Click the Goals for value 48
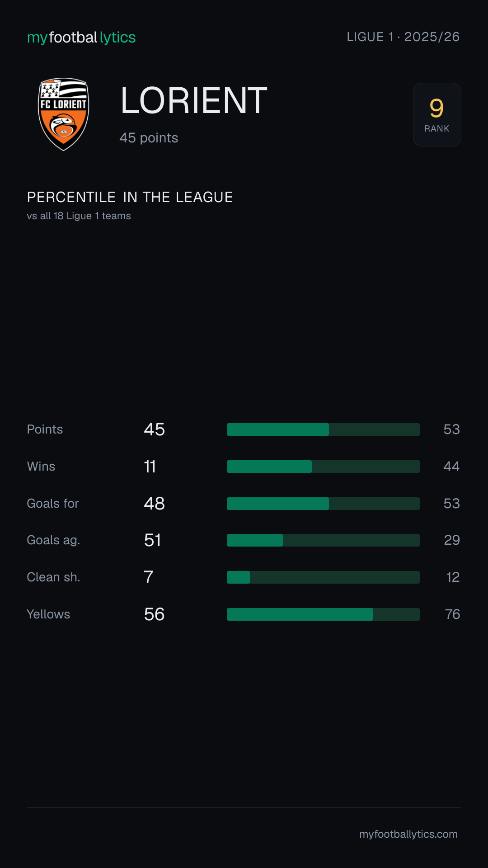 [154, 504]
